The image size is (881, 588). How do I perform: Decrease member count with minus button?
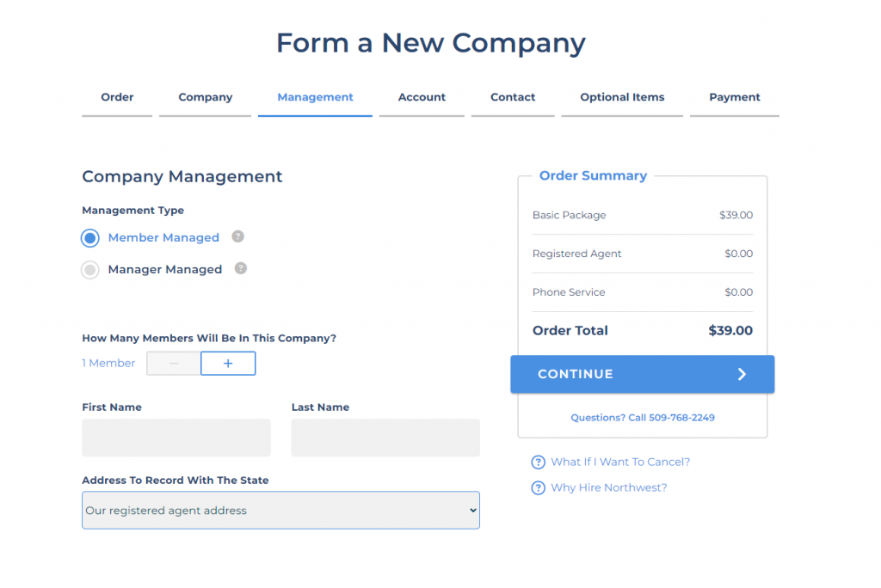(x=174, y=364)
